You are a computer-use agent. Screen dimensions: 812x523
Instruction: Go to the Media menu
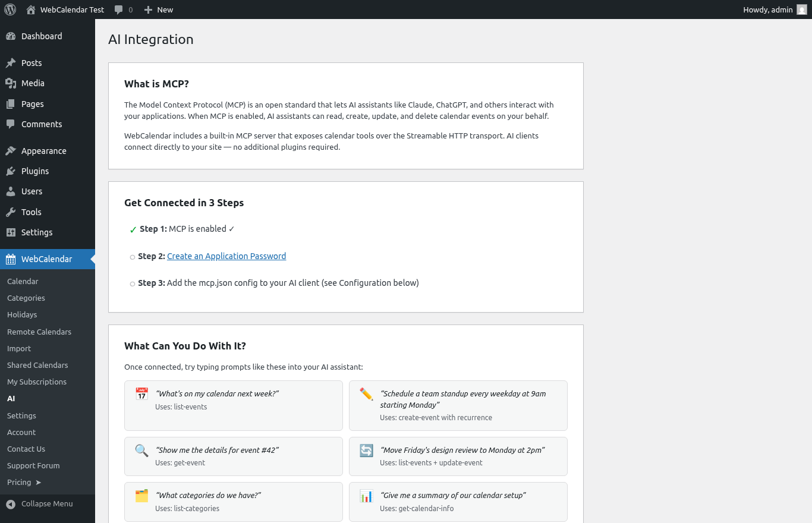48,83
